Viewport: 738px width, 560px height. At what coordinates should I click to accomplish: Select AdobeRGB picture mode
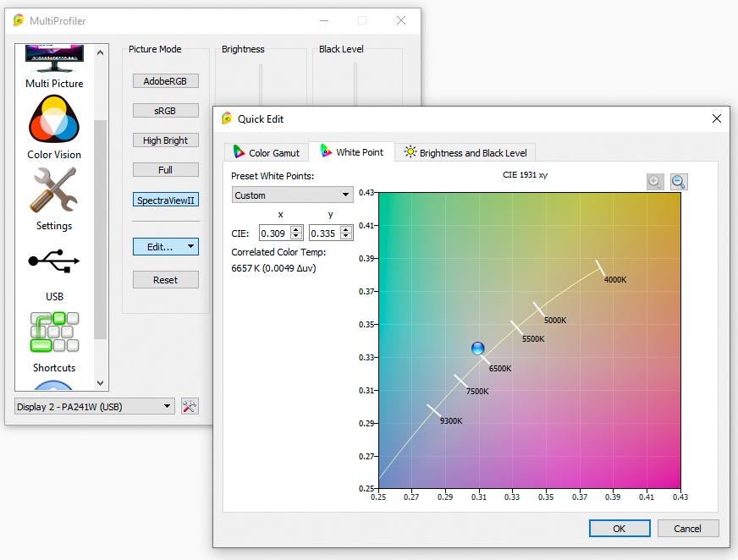click(x=166, y=81)
